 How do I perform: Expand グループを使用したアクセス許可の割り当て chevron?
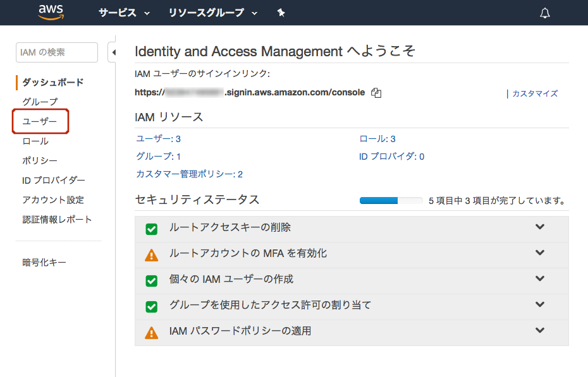tap(539, 304)
